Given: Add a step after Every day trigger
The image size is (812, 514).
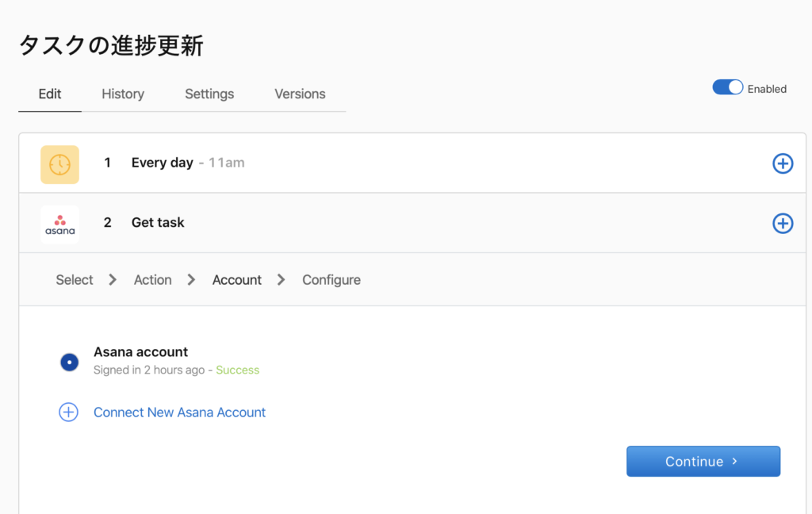Looking at the screenshot, I should point(782,163).
